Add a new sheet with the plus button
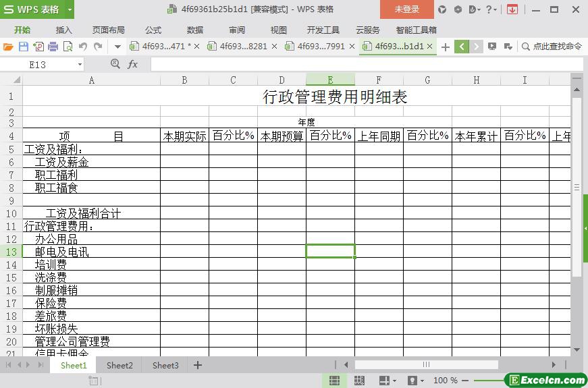The height and width of the screenshot is (388, 588). coord(198,365)
